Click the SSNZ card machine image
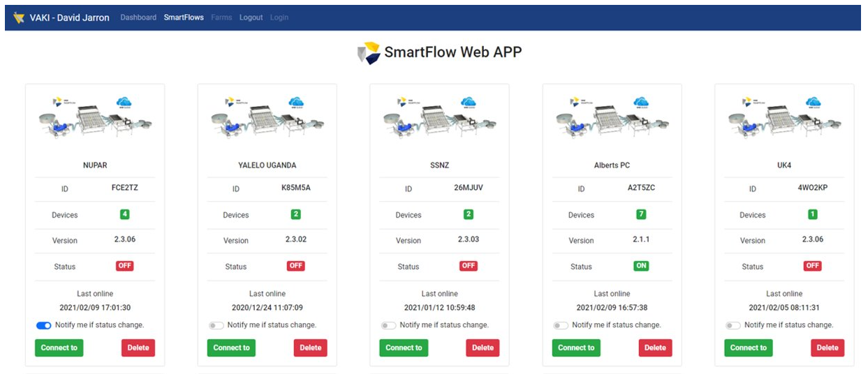Viewport: 868px width, 374px height. pos(440,119)
